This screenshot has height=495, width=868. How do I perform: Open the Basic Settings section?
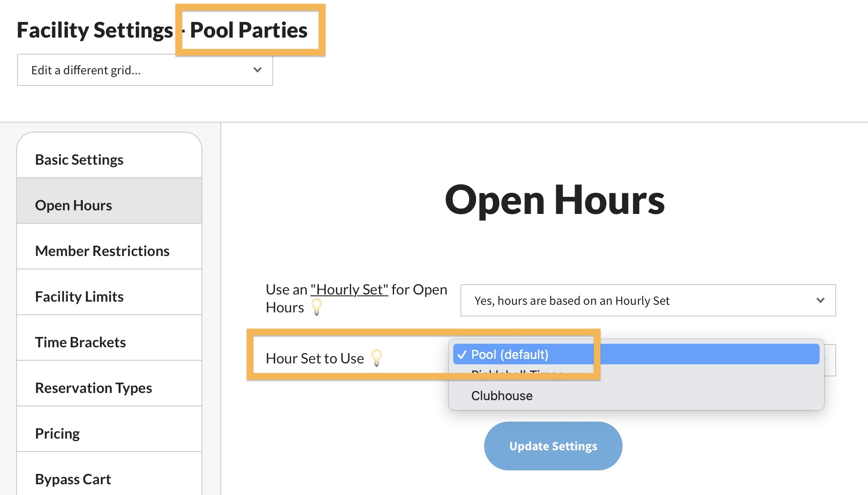79,160
